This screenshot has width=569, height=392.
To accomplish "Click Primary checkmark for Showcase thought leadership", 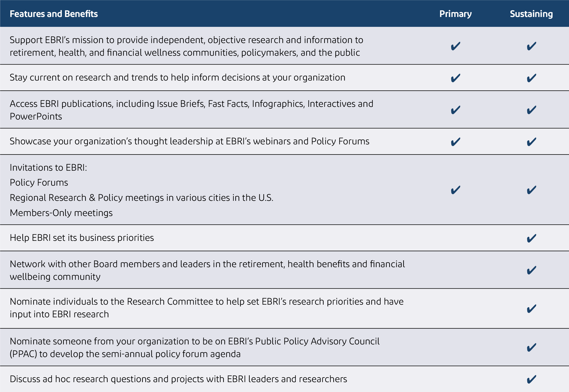I will coord(456,142).
